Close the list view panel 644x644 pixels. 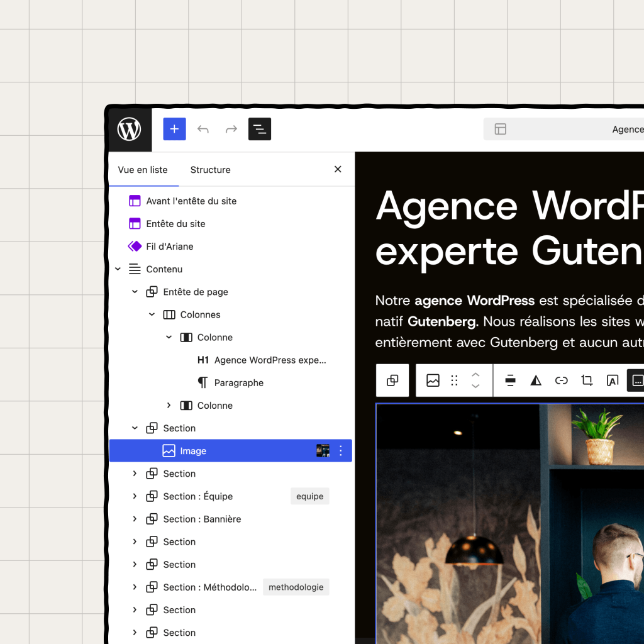(338, 169)
